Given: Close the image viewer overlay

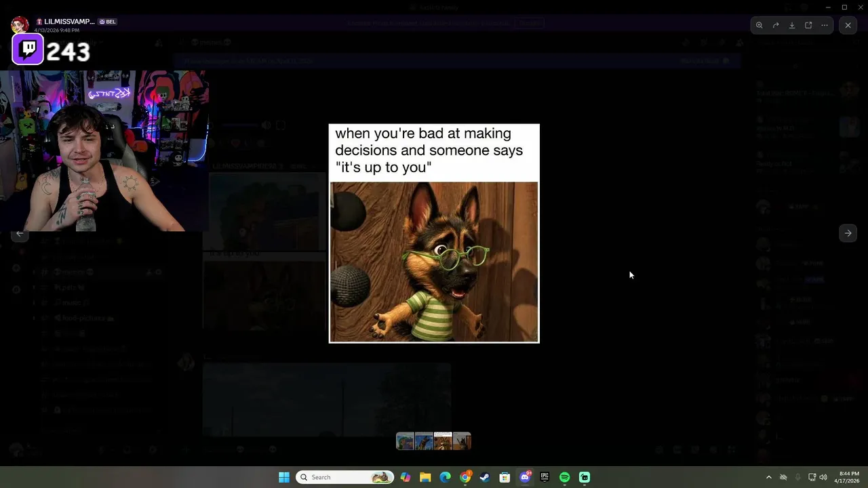Looking at the screenshot, I should 848,25.
